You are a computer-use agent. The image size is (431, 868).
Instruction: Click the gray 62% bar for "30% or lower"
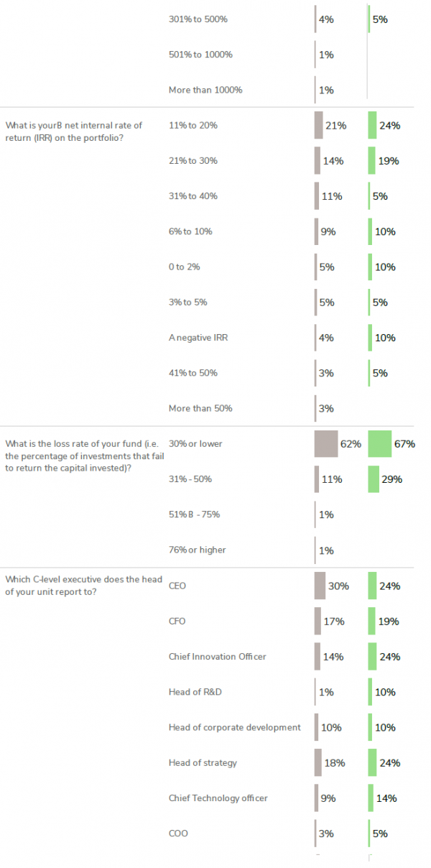tap(325, 444)
